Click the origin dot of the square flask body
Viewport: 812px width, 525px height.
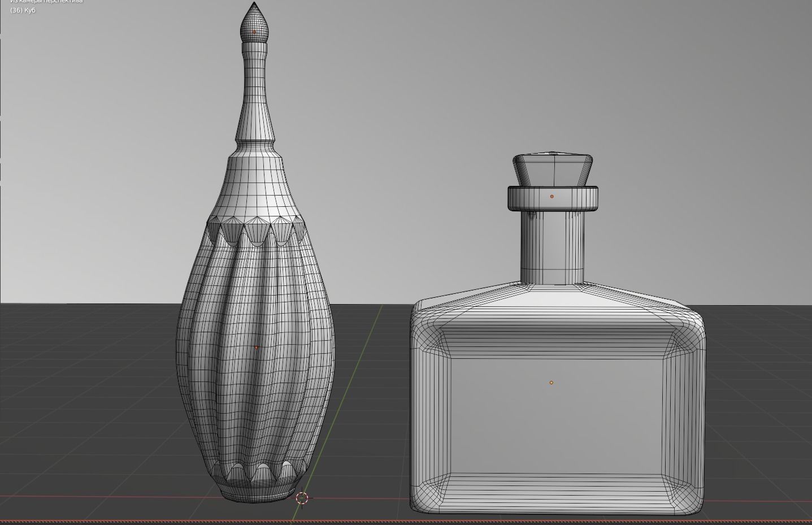(x=552, y=383)
